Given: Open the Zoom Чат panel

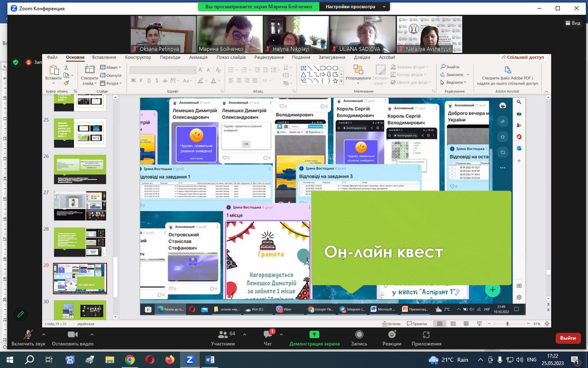Looking at the screenshot, I should tap(268, 335).
